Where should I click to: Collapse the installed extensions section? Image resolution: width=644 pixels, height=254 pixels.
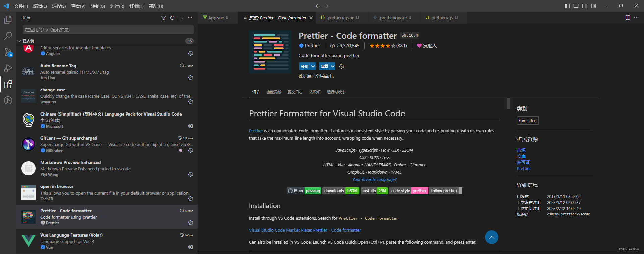pyautogui.click(x=19, y=41)
